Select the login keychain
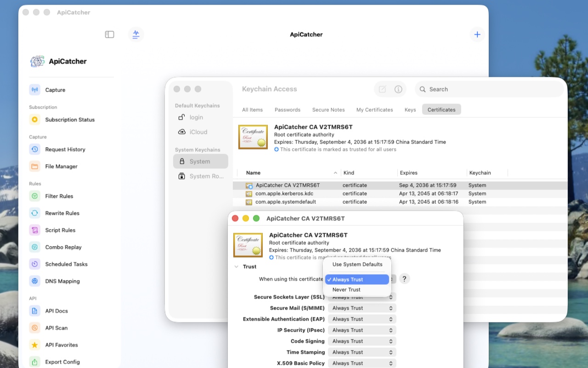 [x=200, y=117]
